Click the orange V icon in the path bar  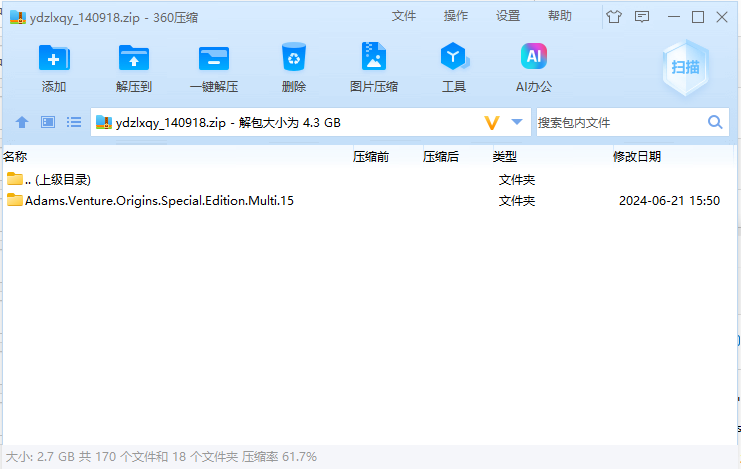click(x=492, y=123)
